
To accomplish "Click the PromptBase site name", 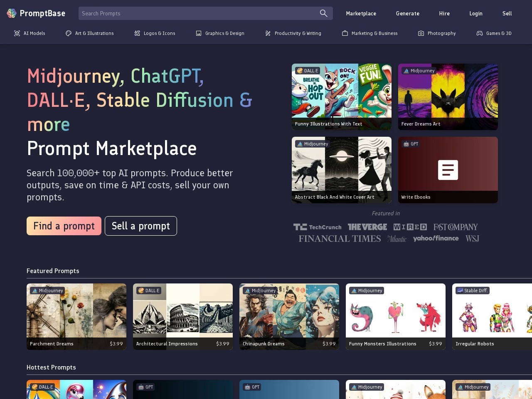I will pos(42,13).
